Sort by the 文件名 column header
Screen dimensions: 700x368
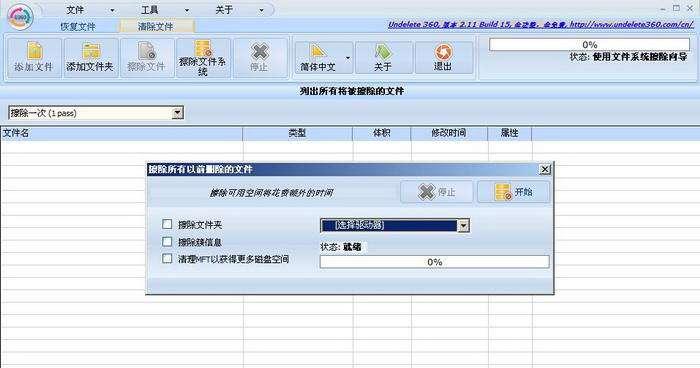point(121,133)
